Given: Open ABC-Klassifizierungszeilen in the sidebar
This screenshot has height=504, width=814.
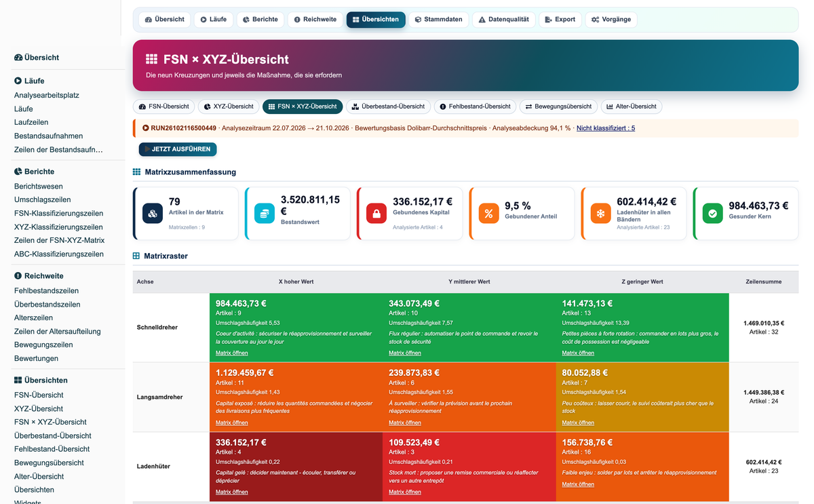Looking at the screenshot, I should [x=59, y=254].
